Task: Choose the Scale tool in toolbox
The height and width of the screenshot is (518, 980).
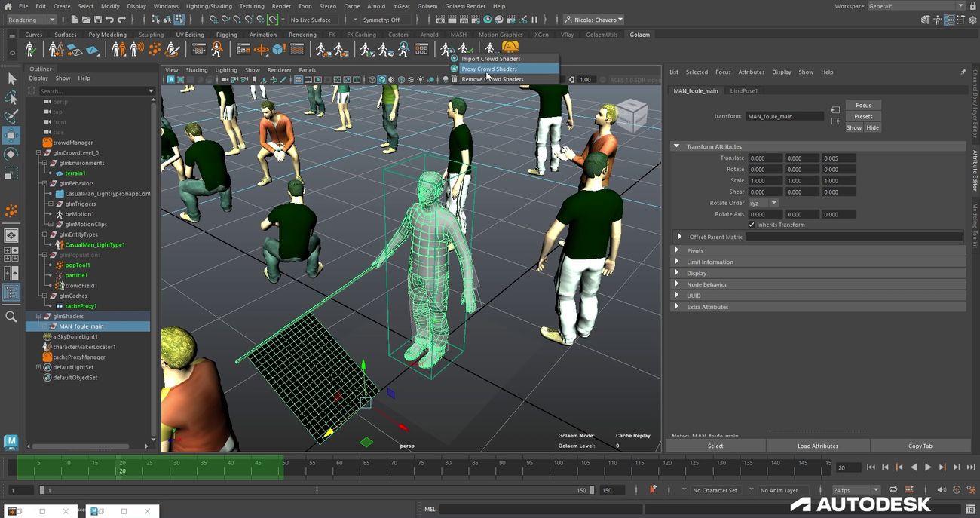Action: pos(11,173)
